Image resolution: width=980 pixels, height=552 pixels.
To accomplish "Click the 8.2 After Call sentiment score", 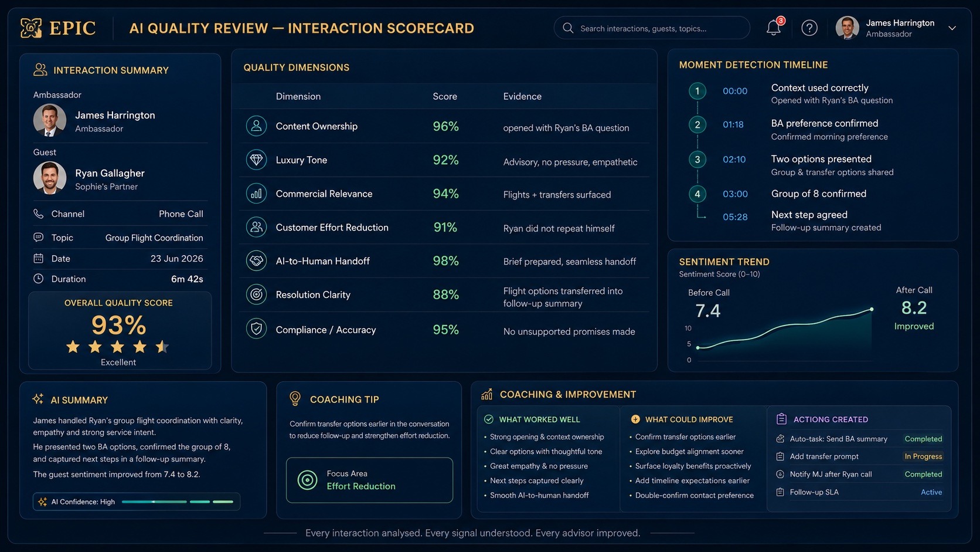I will click(x=914, y=307).
